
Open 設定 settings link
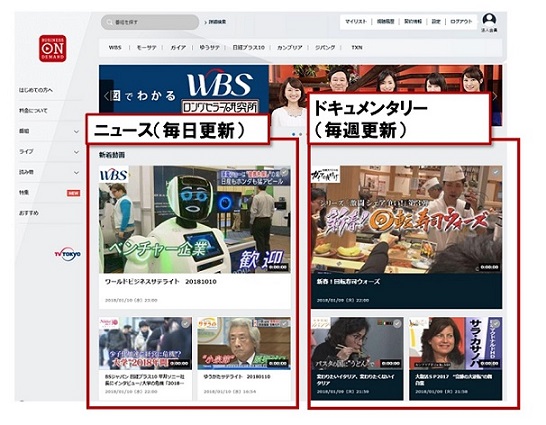pyautogui.click(x=436, y=22)
